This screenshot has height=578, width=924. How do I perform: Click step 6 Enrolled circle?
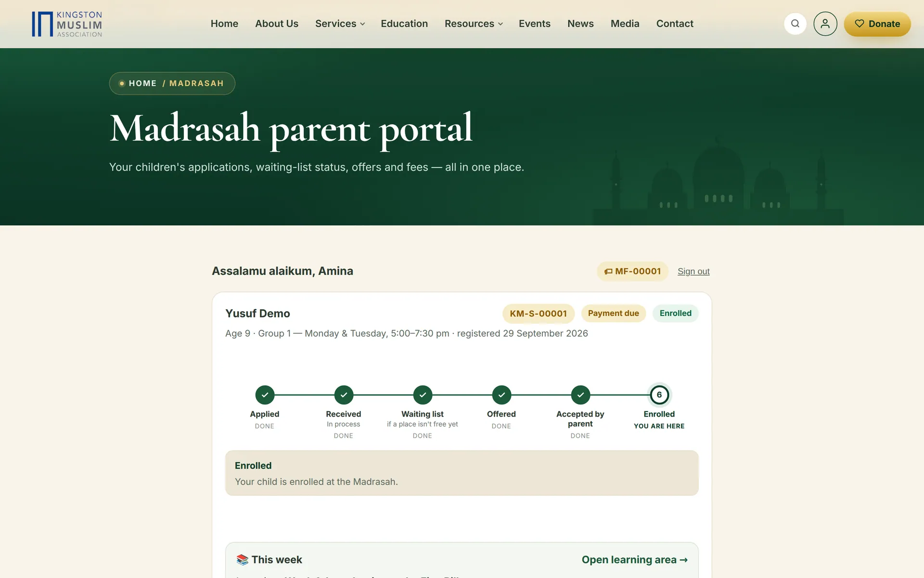point(659,395)
